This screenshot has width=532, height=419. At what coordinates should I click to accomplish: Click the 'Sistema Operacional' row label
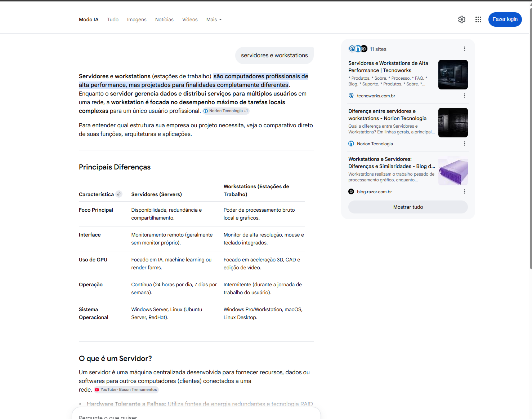pyautogui.click(x=94, y=313)
